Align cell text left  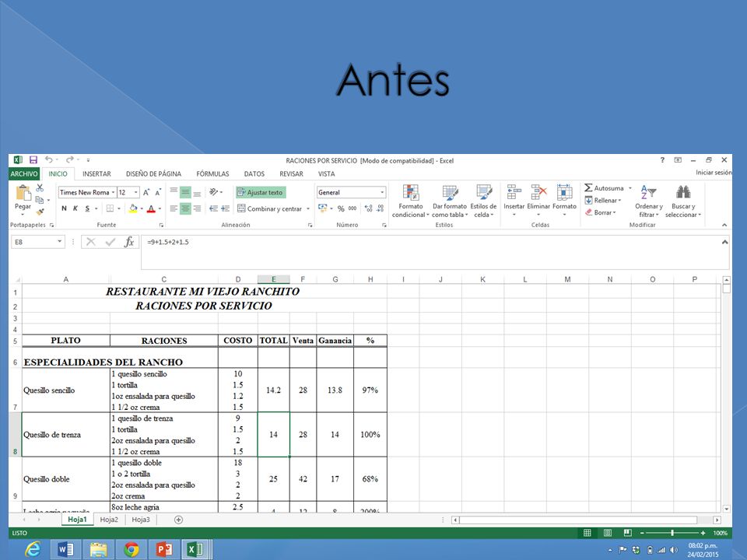tap(174, 208)
